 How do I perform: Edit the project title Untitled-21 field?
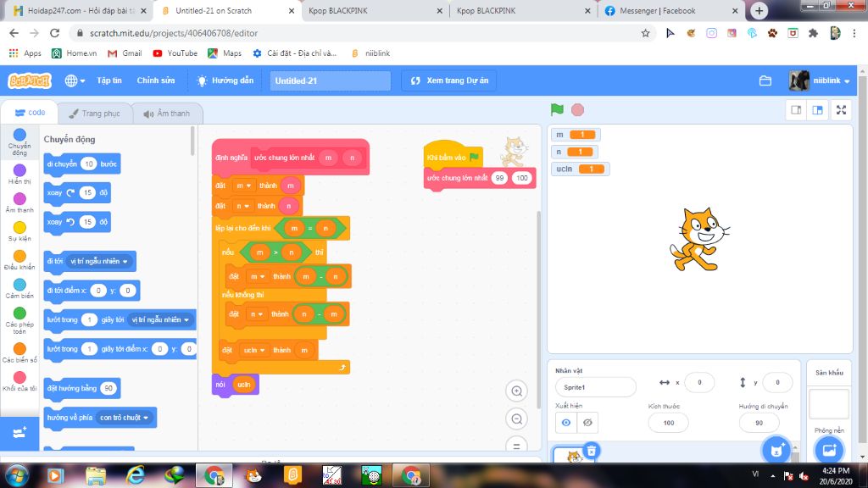(x=330, y=80)
